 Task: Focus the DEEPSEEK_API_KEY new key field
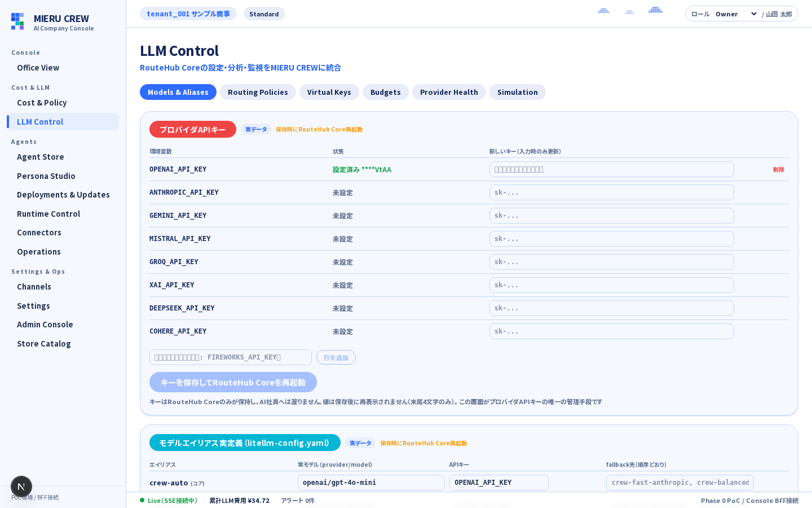pyautogui.click(x=612, y=308)
